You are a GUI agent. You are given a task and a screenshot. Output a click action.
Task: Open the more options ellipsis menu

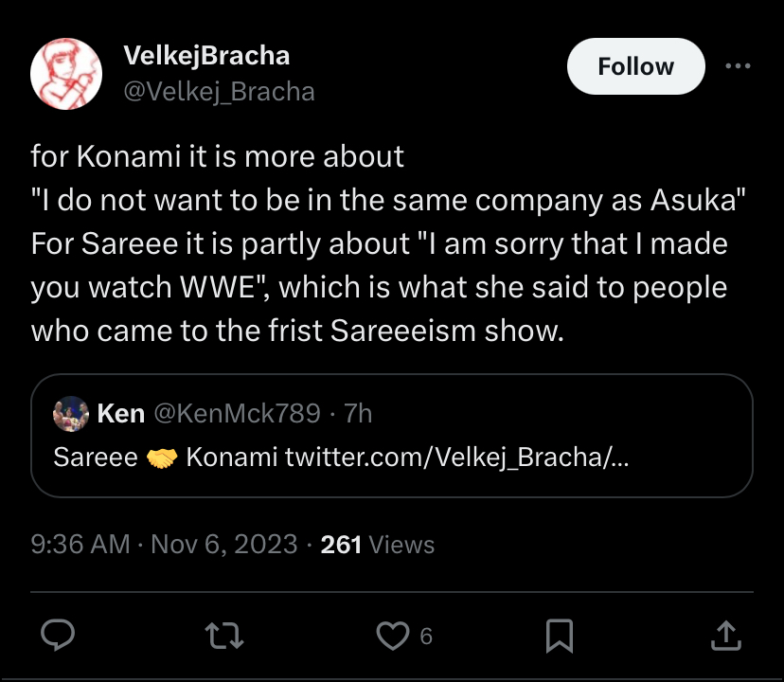coord(736,67)
